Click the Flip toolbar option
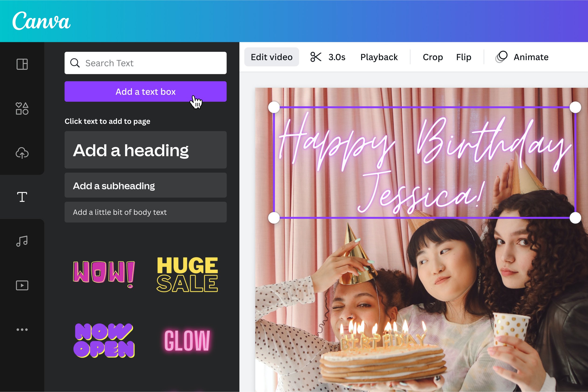Viewport: 588px width, 392px height. tap(463, 57)
